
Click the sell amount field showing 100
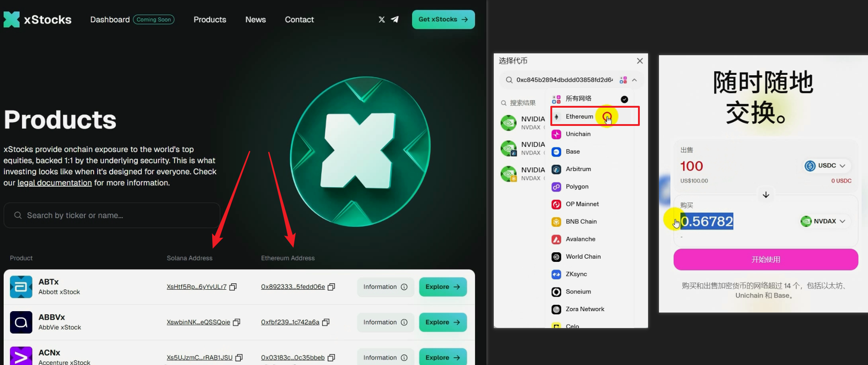coord(692,166)
